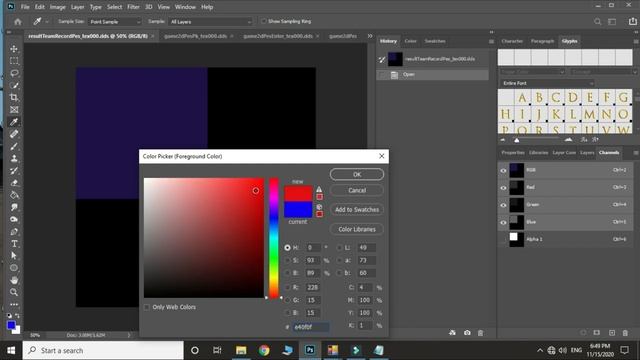Enable the Only Web Colors checkbox
The image size is (640, 360).
(x=147, y=307)
